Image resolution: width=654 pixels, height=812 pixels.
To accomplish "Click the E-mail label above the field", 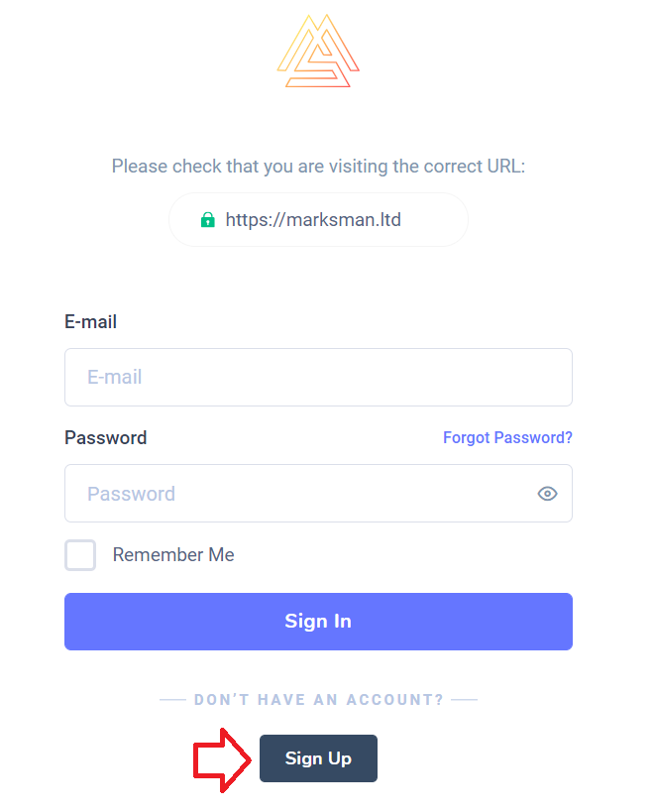I will (90, 321).
